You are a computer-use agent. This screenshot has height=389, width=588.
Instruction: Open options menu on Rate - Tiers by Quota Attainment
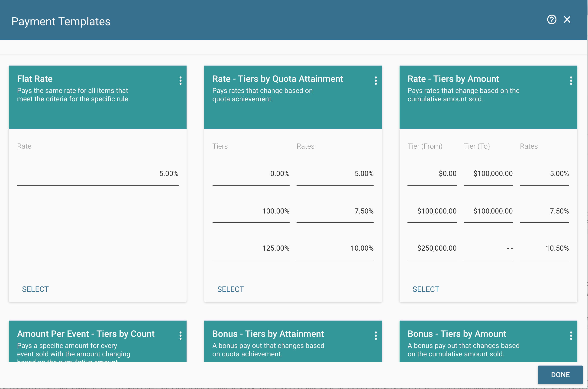(376, 80)
